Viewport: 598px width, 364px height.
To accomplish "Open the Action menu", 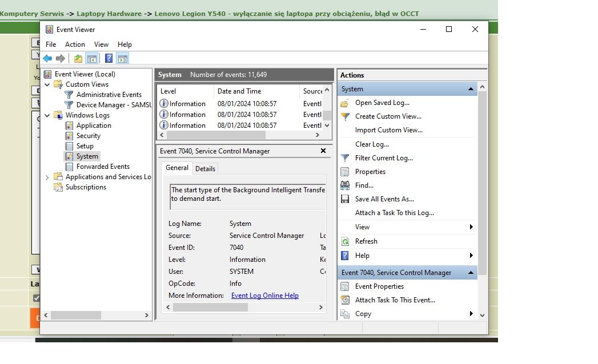I will click(75, 45).
